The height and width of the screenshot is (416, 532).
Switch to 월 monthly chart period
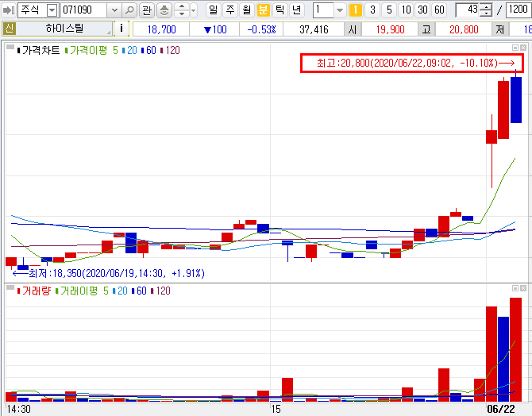[x=247, y=10]
